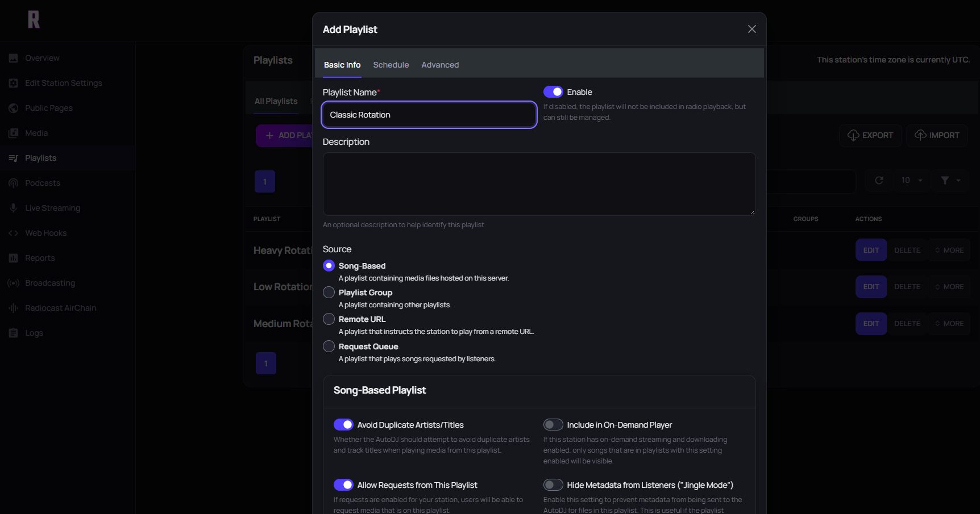The image size is (980, 514).
Task: Toggle Hide Metadata from Listeners switch
Action: pyautogui.click(x=553, y=485)
